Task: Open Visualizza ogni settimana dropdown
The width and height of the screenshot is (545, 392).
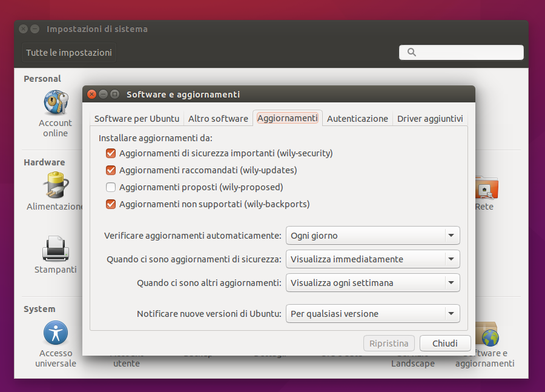Action: point(372,283)
